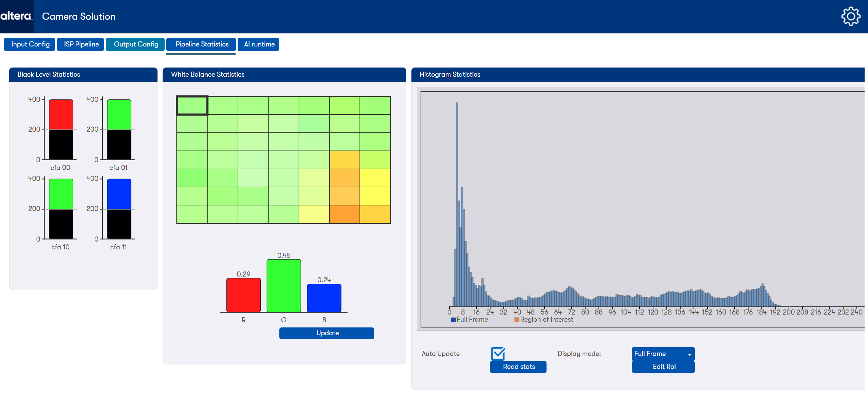
Task: Click the Pipeline Statistics tab
Action: tap(202, 44)
